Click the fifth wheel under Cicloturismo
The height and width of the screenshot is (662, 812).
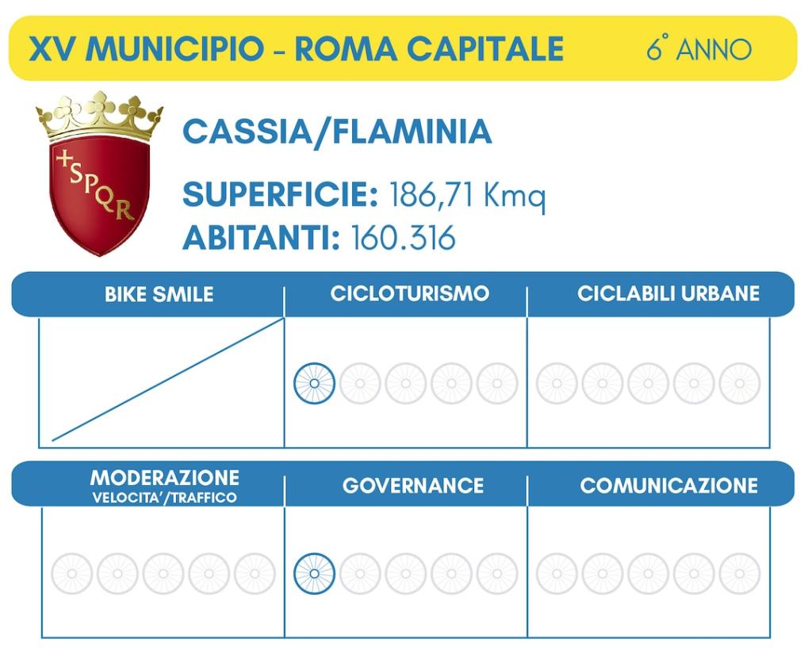pos(497,384)
